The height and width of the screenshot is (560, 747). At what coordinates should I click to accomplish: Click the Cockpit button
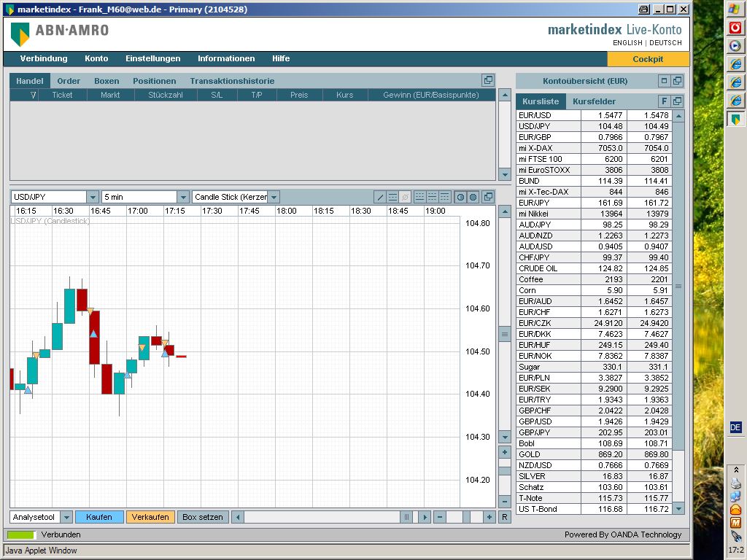tap(648, 59)
